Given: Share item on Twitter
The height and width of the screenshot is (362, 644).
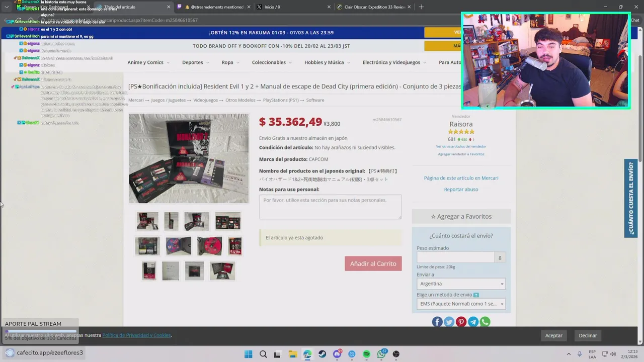Looking at the screenshot, I should coord(449,322).
